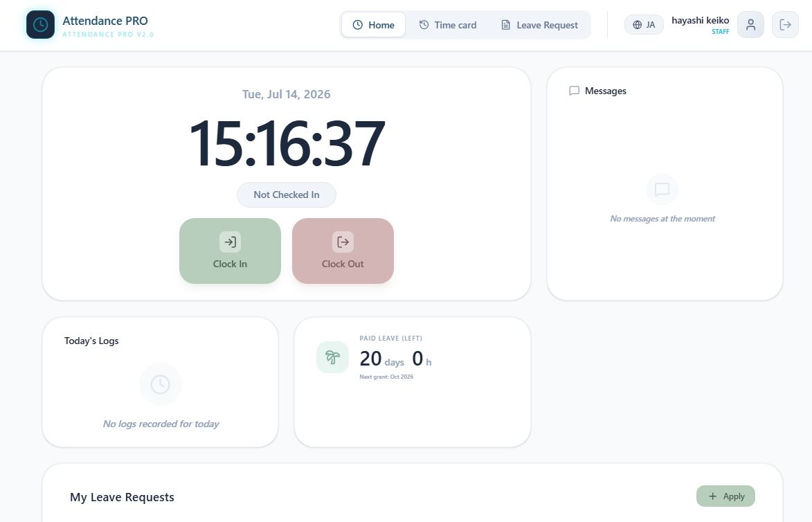Image resolution: width=812 pixels, height=522 pixels.
Task: Click the hayashi keiko user name
Action: coord(700,20)
